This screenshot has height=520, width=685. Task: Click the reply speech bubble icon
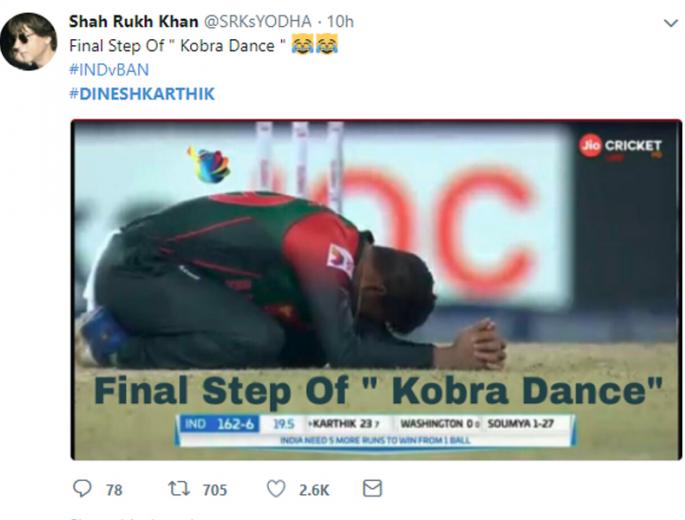(82, 489)
